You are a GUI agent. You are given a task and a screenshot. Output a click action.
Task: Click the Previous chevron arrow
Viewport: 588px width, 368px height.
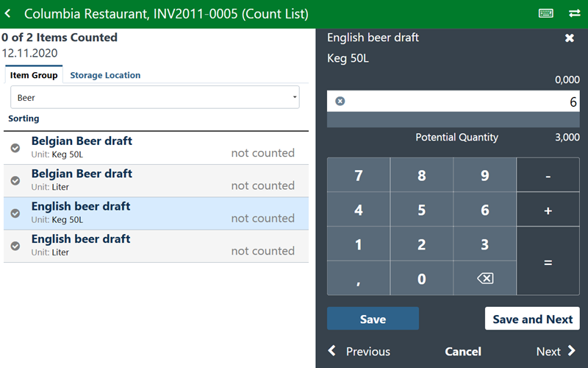pos(332,351)
